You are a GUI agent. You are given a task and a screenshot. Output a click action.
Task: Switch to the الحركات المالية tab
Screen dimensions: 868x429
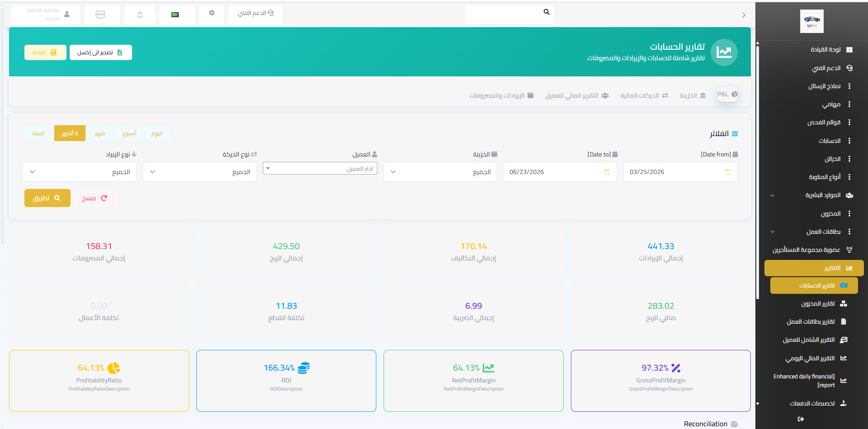click(644, 95)
